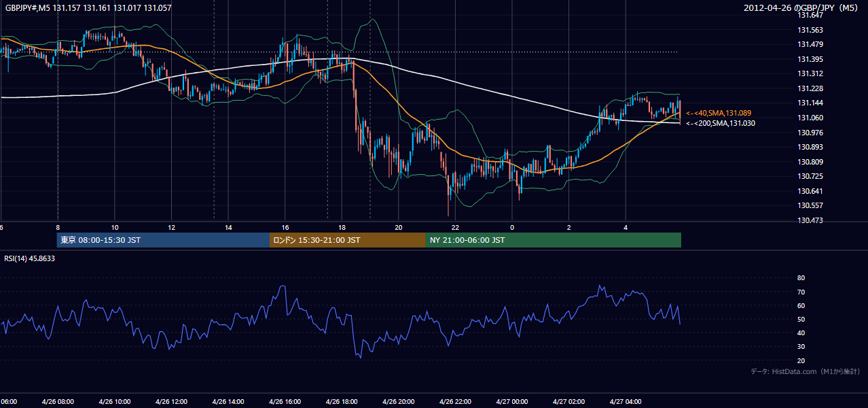Viewport: 868px width, 408px height.
Task: Click the RSI 50 level label
Action: [x=801, y=319]
